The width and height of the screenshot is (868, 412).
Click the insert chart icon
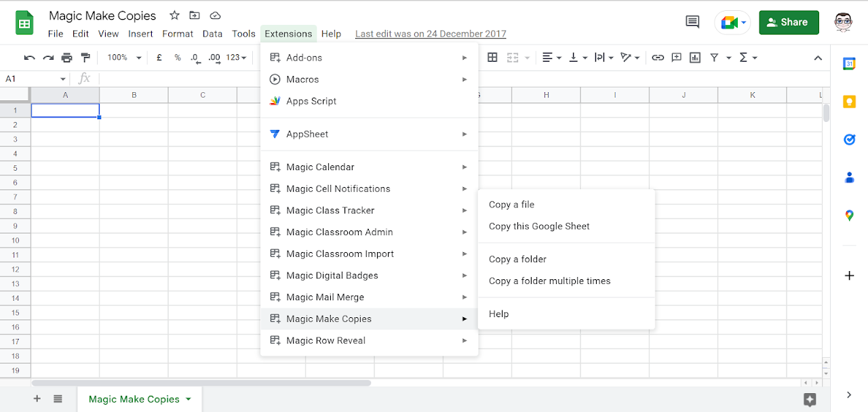click(695, 58)
